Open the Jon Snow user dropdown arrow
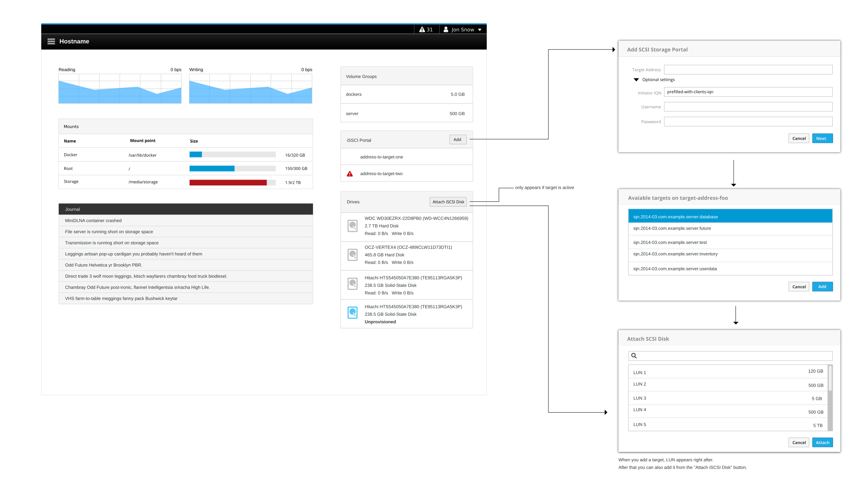Image resolution: width=868 pixels, height=492 pixels. 480,30
